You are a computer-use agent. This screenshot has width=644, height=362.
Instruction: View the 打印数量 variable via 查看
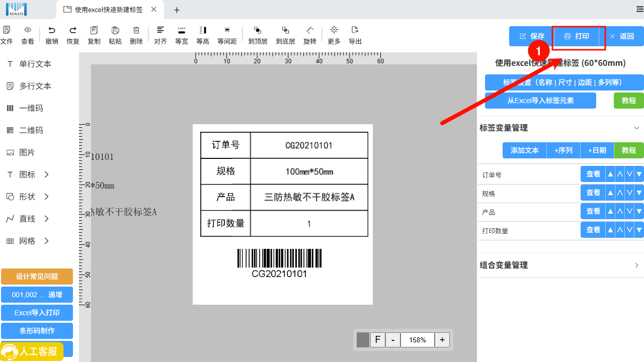point(593,230)
